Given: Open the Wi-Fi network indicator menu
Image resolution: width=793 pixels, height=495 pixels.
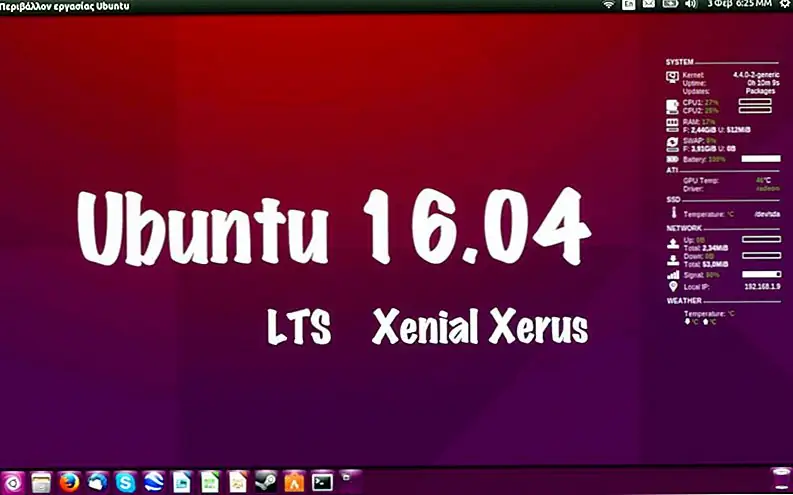Looking at the screenshot, I should point(607,6).
